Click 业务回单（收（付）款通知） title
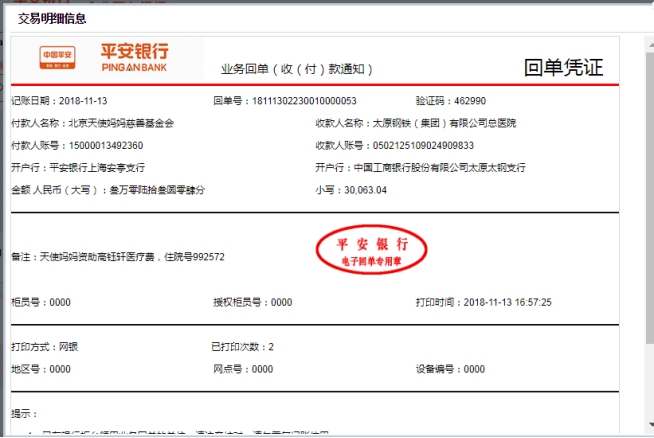The image size is (654, 438). pyautogui.click(x=297, y=69)
